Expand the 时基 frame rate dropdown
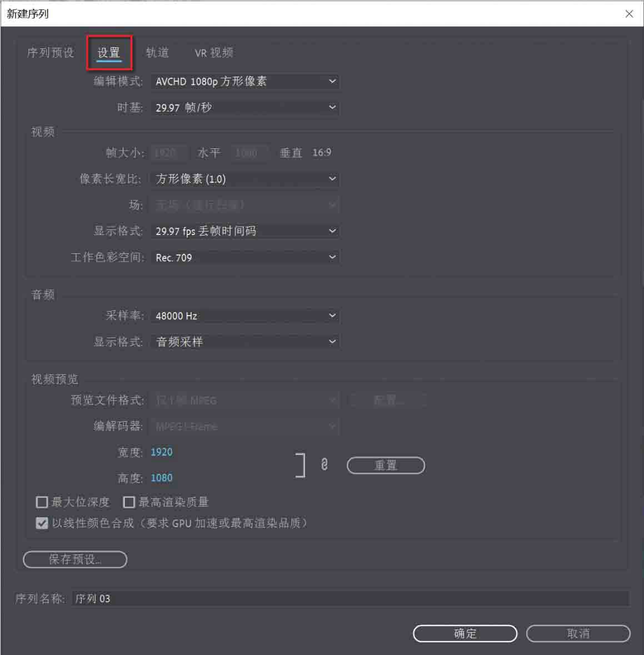 pos(245,107)
